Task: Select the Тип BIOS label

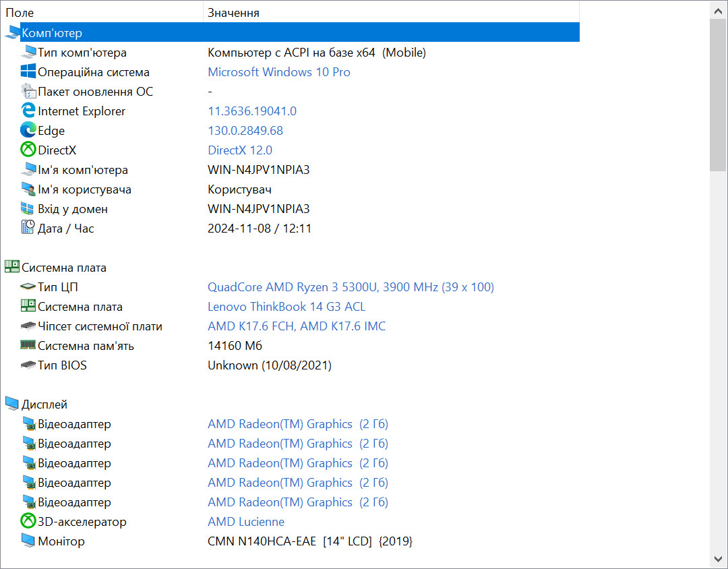Action: (62, 365)
